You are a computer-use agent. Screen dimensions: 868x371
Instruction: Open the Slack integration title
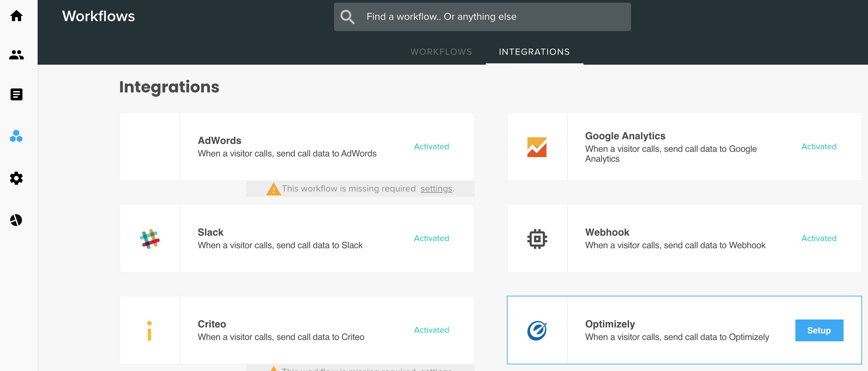210,232
